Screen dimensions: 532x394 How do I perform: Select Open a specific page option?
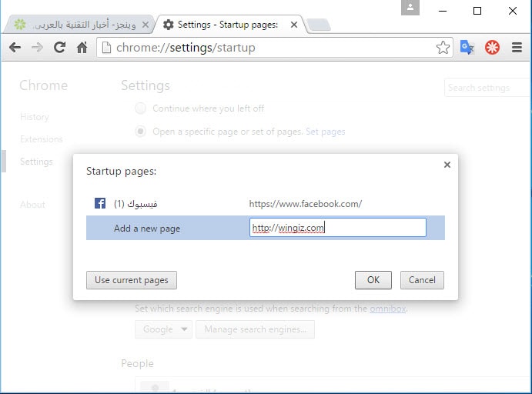pos(140,132)
